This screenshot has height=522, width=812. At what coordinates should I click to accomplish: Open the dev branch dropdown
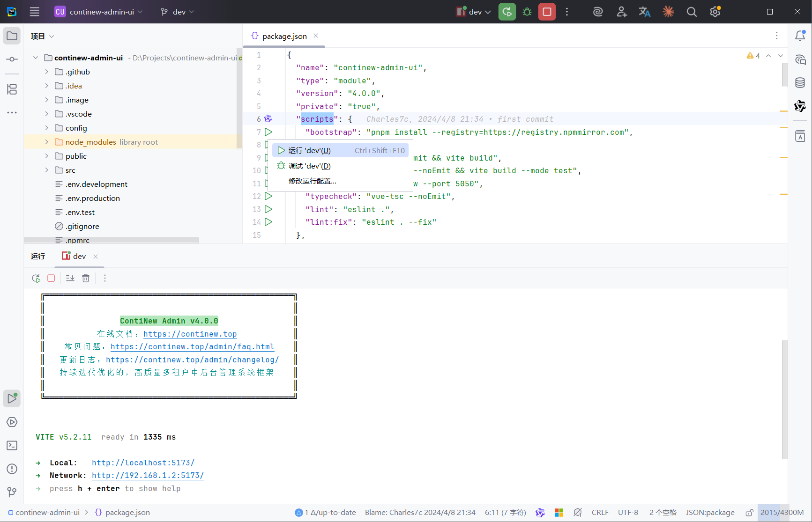click(x=177, y=12)
